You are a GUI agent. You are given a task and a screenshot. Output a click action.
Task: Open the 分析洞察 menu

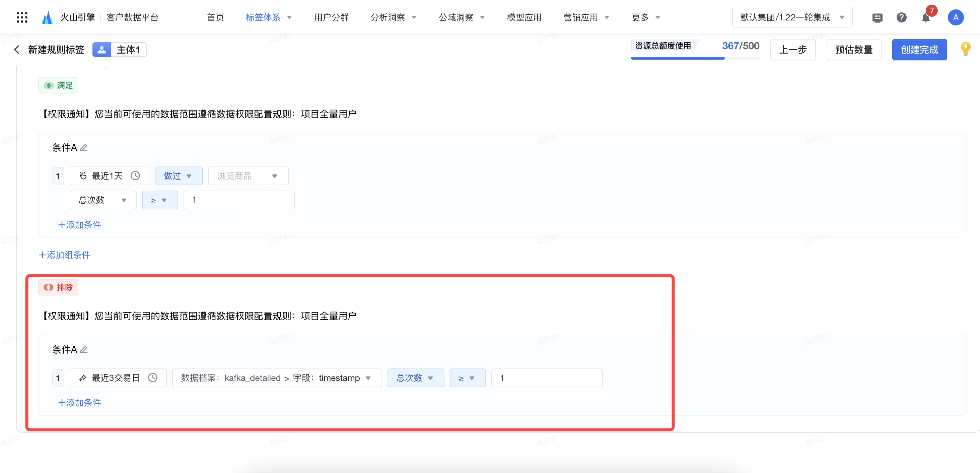pos(393,17)
